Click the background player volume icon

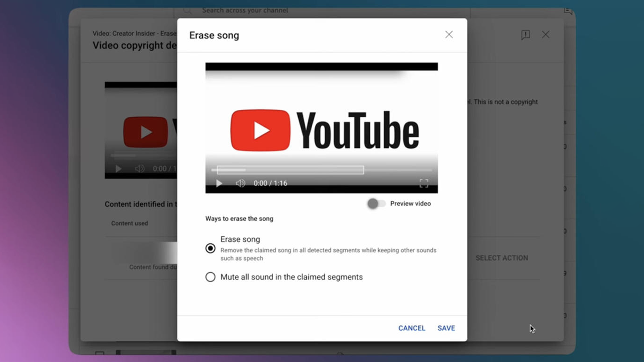[140, 169]
